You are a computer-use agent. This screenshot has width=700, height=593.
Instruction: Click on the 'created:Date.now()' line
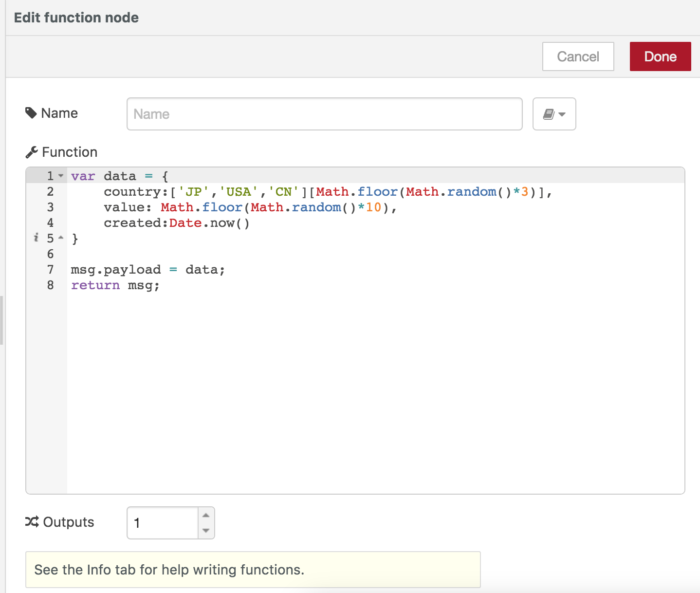coord(176,223)
